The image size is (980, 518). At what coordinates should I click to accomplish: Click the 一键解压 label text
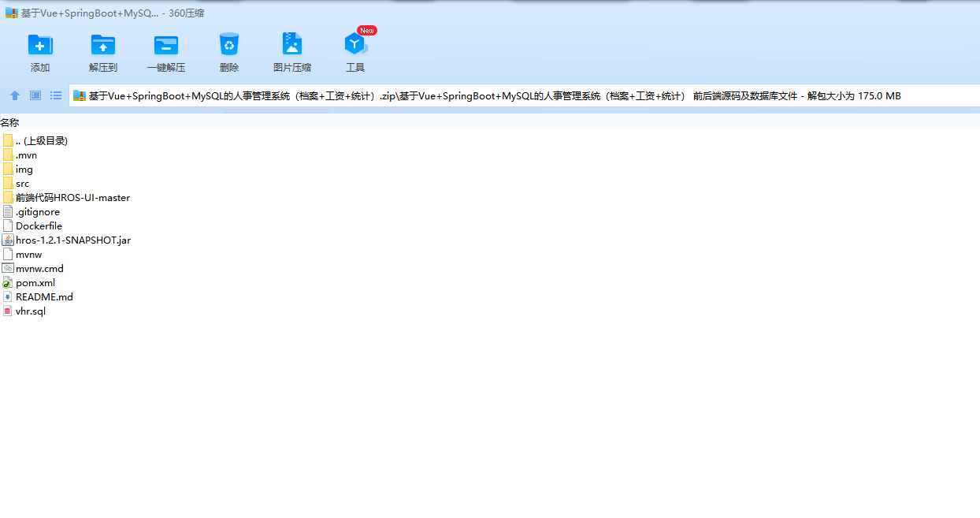tap(166, 68)
